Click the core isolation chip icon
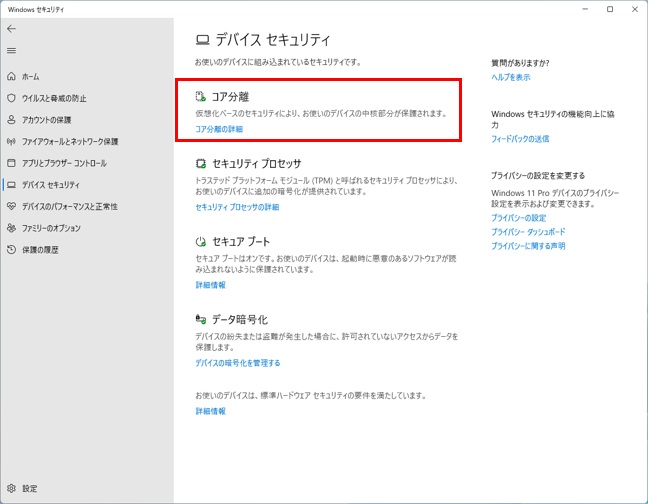 pos(200,97)
